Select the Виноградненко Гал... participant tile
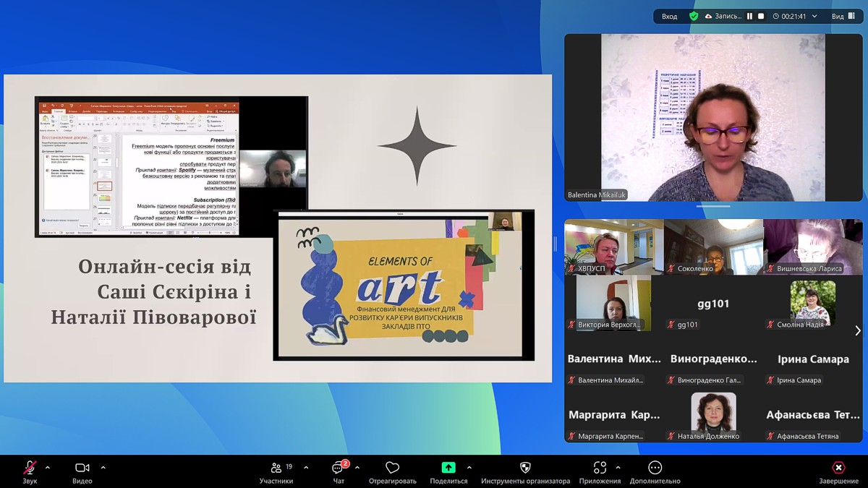The height and width of the screenshot is (488, 868). [x=713, y=359]
